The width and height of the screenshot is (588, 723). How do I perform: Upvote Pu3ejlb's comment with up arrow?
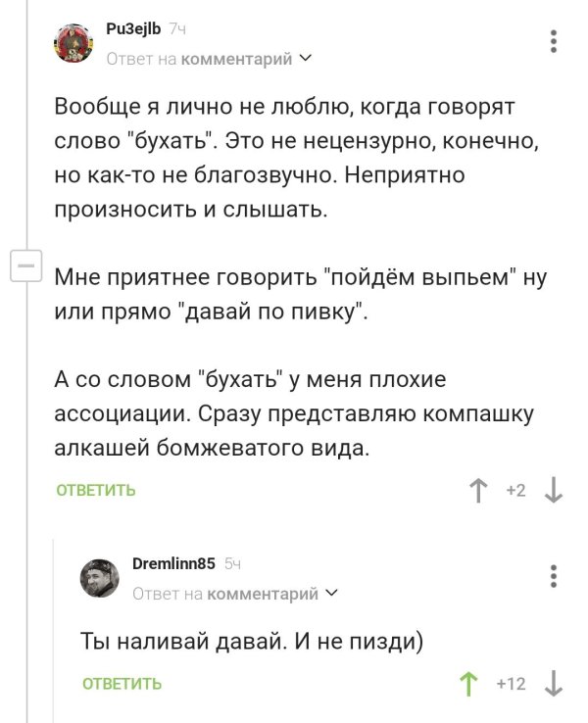point(478,490)
